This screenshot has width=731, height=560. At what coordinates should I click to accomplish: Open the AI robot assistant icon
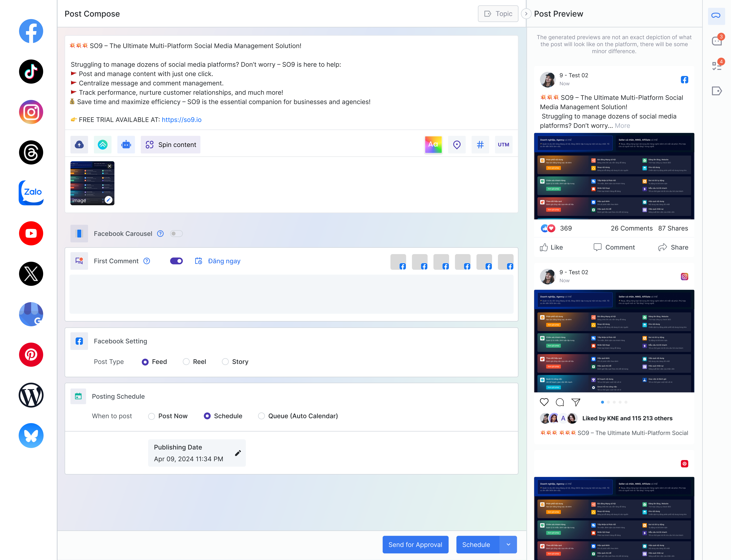[126, 145]
